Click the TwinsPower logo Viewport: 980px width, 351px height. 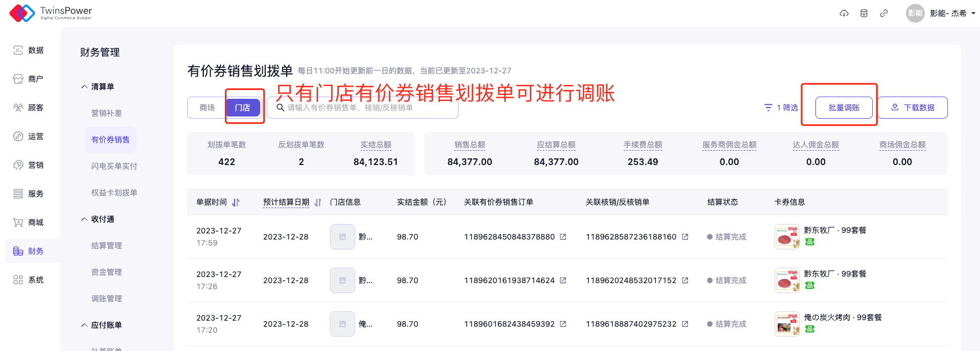[51, 13]
